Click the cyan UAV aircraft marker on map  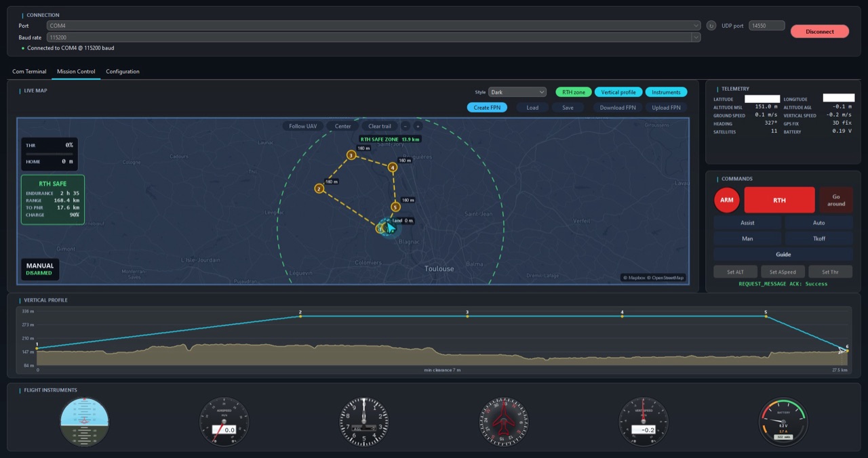pos(390,228)
